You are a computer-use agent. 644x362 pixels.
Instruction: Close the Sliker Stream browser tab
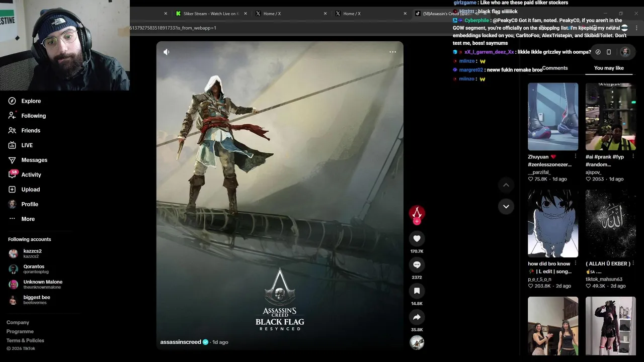click(246, 14)
